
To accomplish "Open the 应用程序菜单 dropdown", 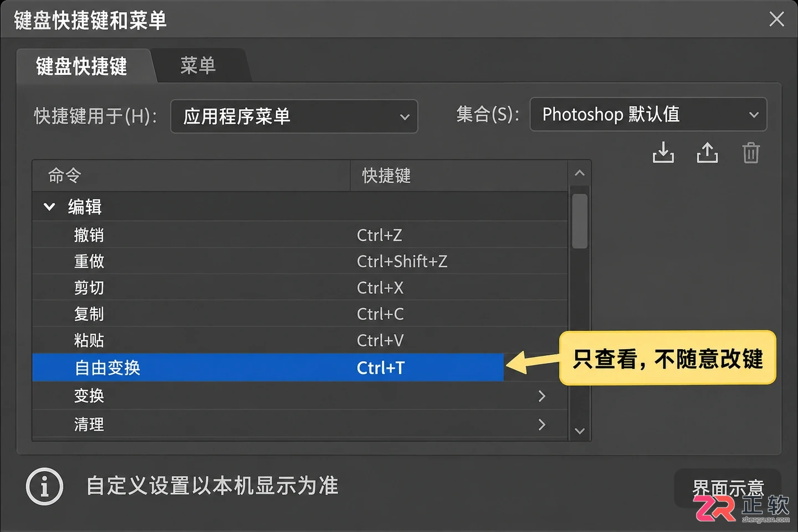I will click(x=294, y=116).
